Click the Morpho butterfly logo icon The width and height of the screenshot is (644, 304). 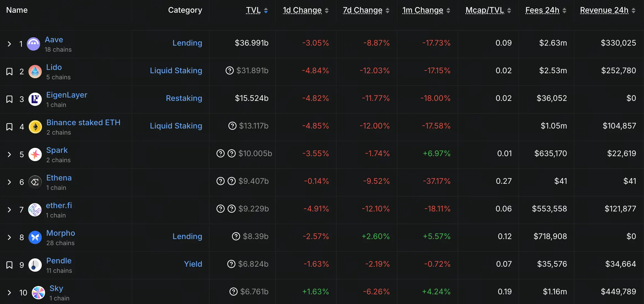click(35, 237)
